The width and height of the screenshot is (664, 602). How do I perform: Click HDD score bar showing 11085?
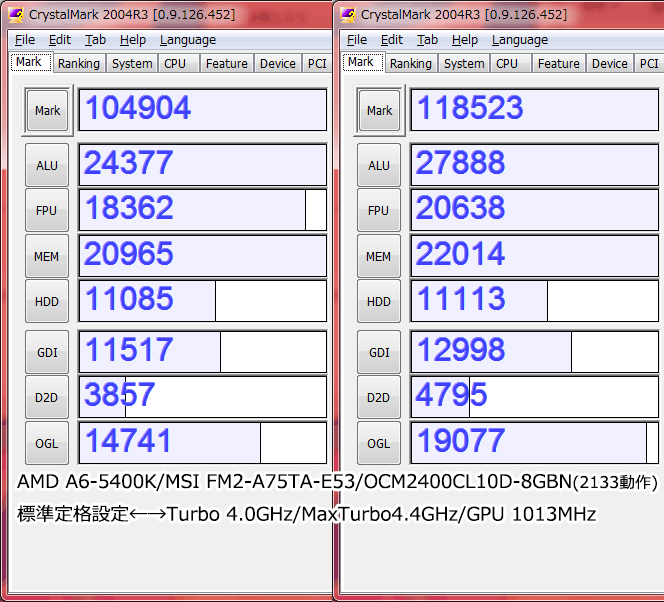(203, 301)
